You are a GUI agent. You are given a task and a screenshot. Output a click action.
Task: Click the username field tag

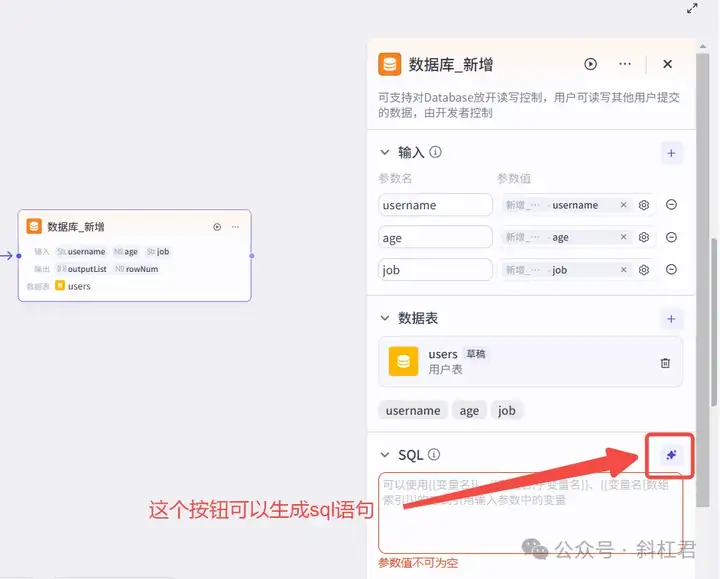click(413, 410)
